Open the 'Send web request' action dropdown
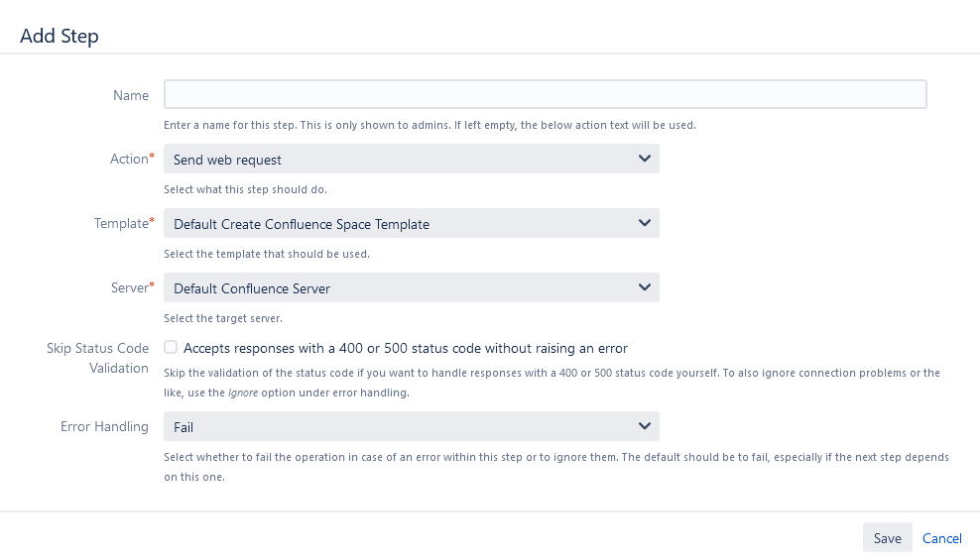 397,159
